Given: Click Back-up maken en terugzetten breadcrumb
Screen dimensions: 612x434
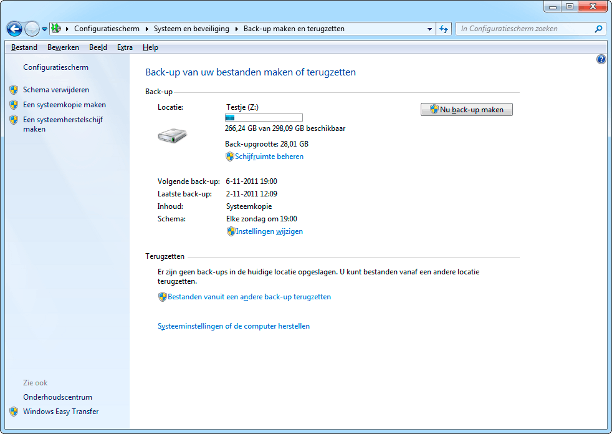Looking at the screenshot, I should (294, 28).
